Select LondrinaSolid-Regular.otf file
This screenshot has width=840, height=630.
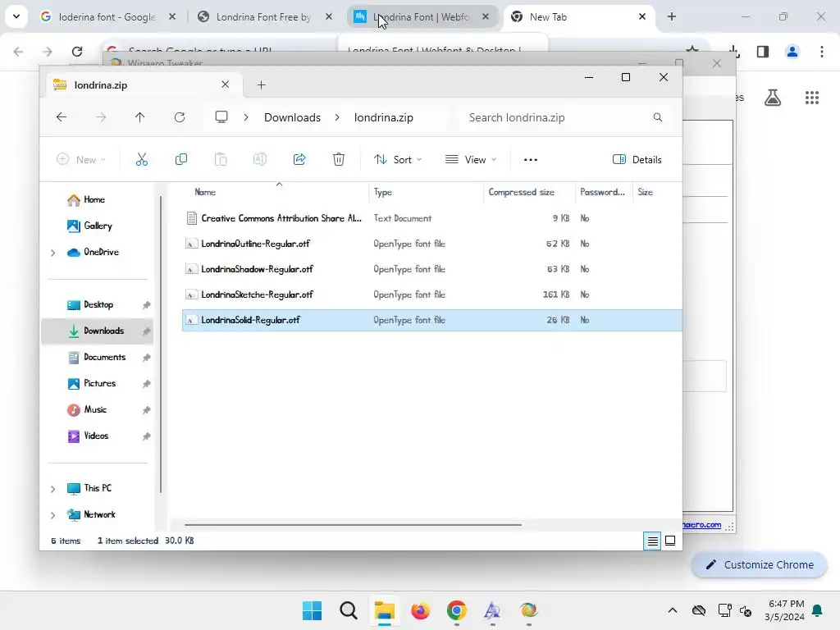[431, 320]
